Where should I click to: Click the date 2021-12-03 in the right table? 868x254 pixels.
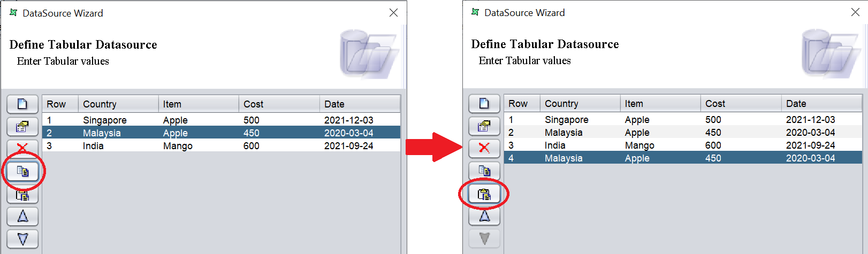pyautogui.click(x=810, y=120)
